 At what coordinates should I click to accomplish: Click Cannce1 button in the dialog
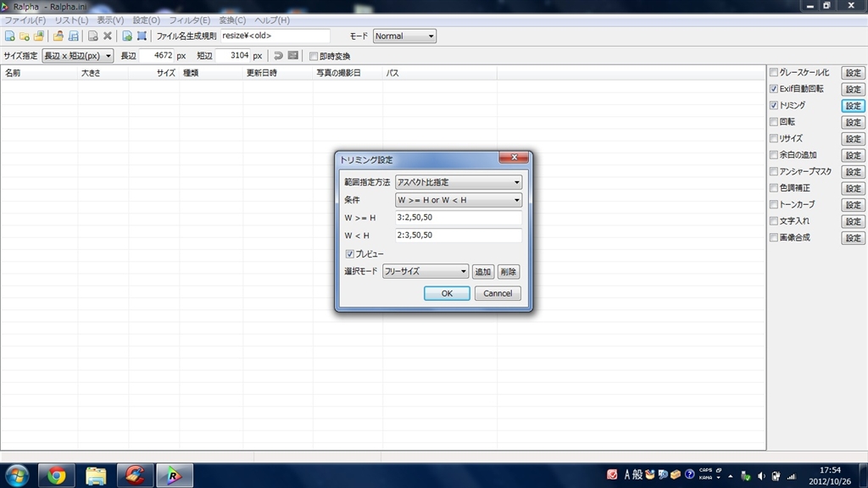[x=498, y=293]
